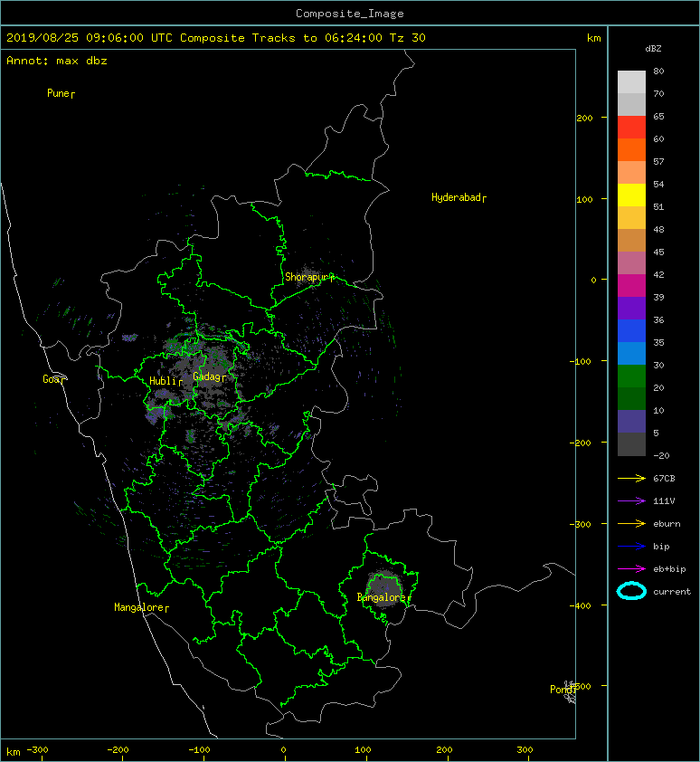
Task: Click the 67CB legend label
Action: coord(664,478)
